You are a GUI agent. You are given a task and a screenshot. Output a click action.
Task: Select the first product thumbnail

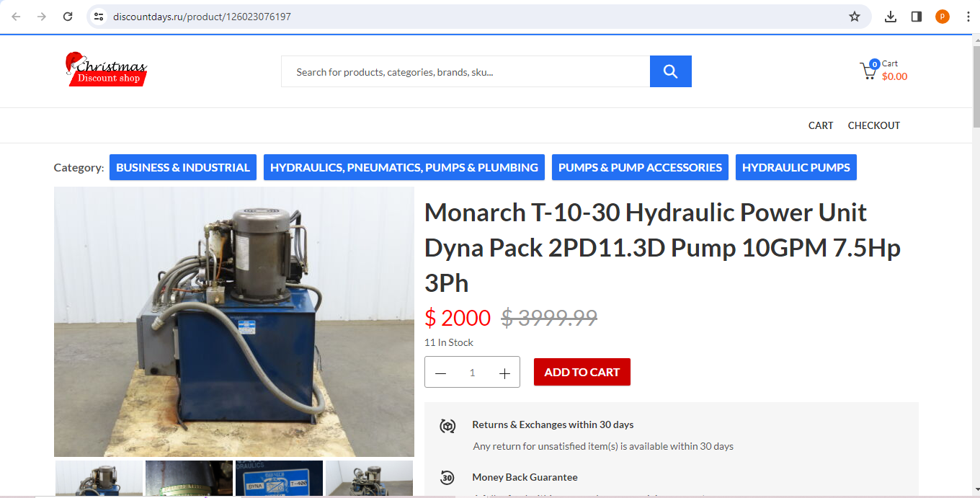coord(99,479)
